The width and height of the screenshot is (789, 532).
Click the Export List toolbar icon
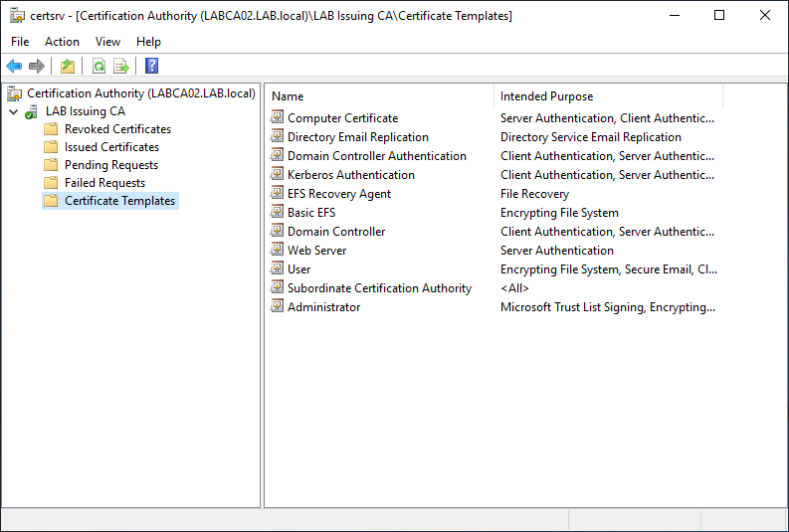click(x=121, y=66)
